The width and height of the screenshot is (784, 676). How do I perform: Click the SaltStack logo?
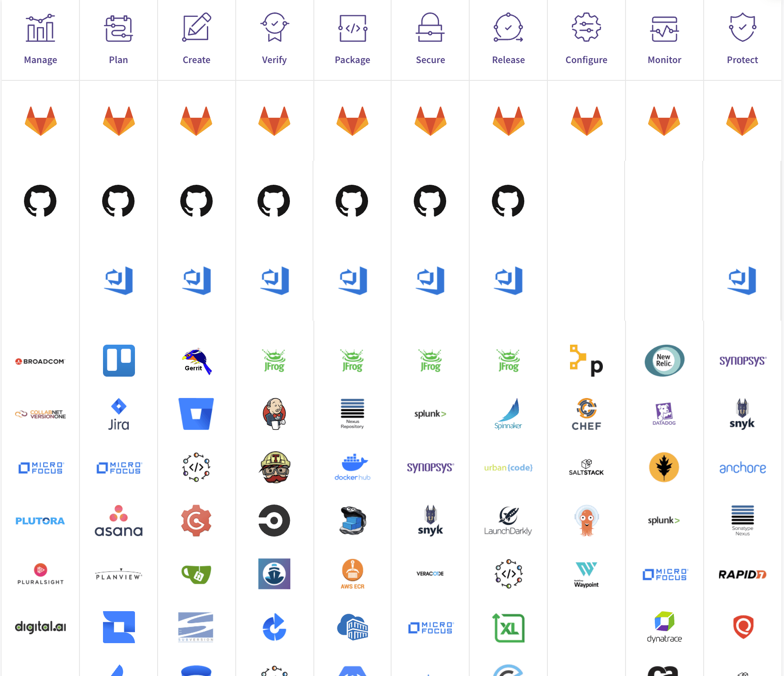tap(586, 467)
